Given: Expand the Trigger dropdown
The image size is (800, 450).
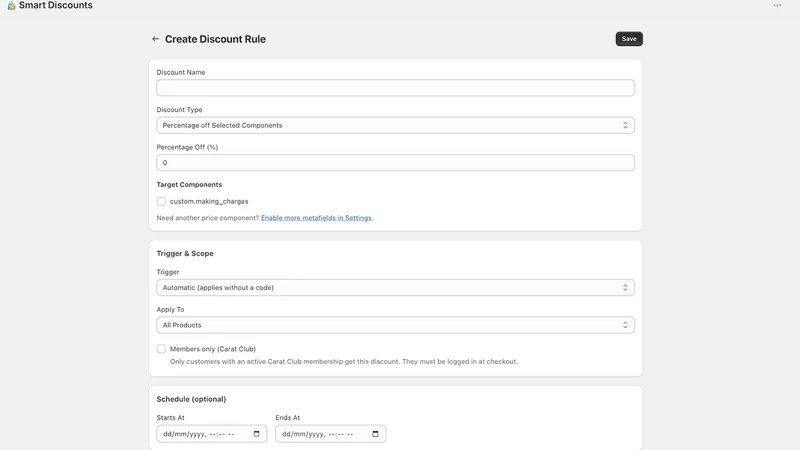Looking at the screenshot, I should pyautogui.click(x=395, y=288).
